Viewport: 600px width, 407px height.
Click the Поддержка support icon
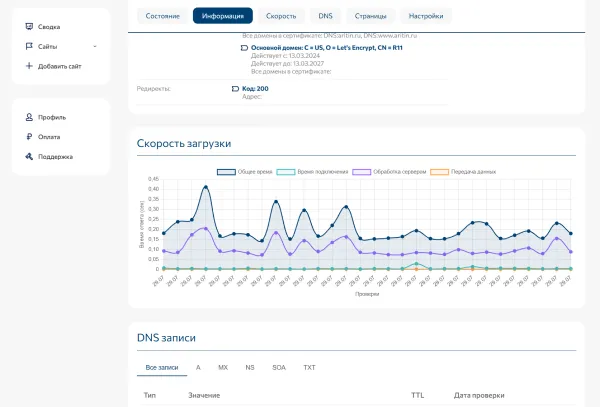(x=29, y=157)
